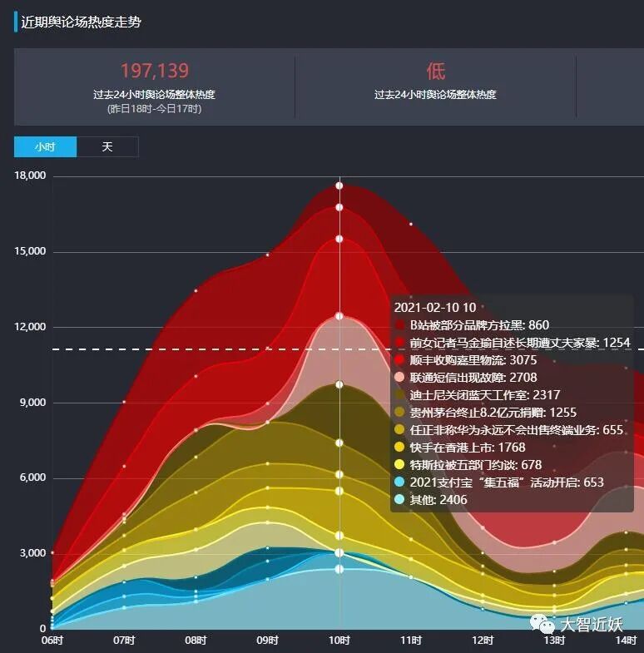
Task: Switch to the 天 daily tab
Action: pos(107,147)
